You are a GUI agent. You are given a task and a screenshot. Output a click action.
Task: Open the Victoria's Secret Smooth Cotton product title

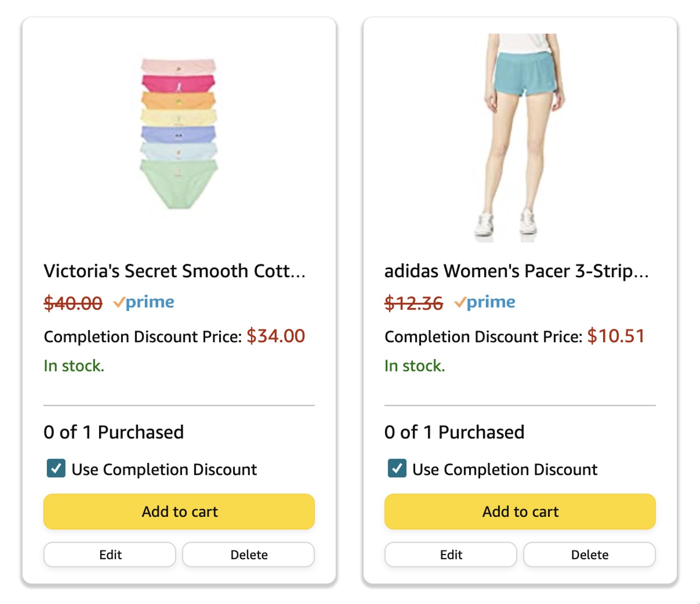coord(174,271)
